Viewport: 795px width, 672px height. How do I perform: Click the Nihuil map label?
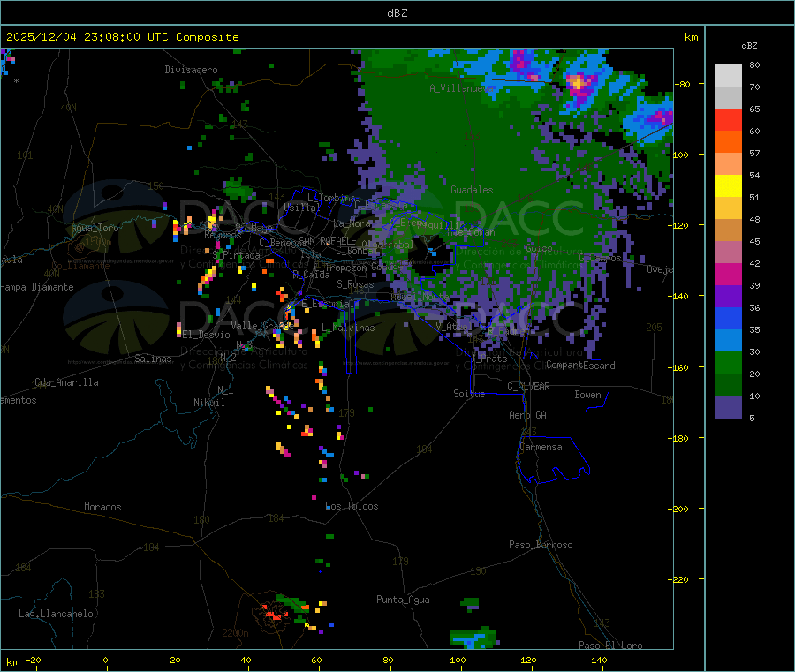(209, 403)
